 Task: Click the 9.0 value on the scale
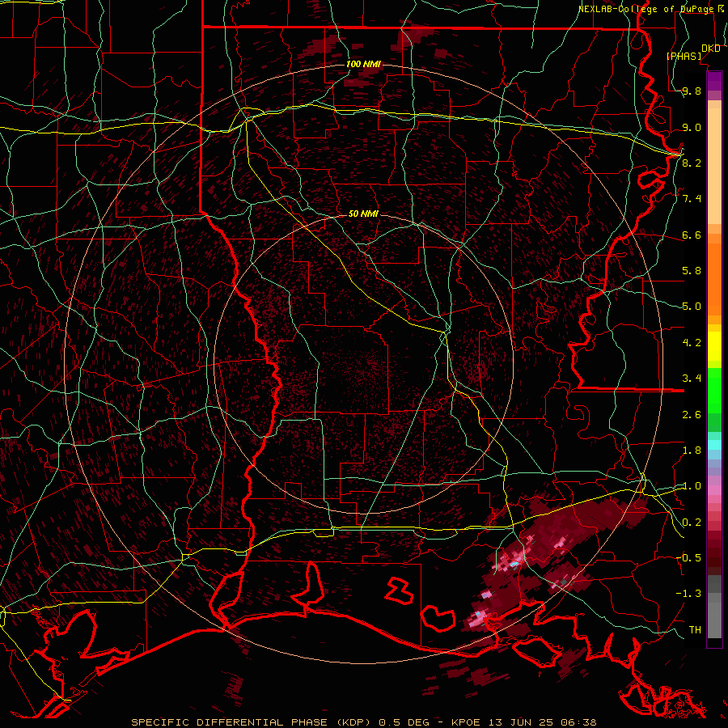click(692, 127)
